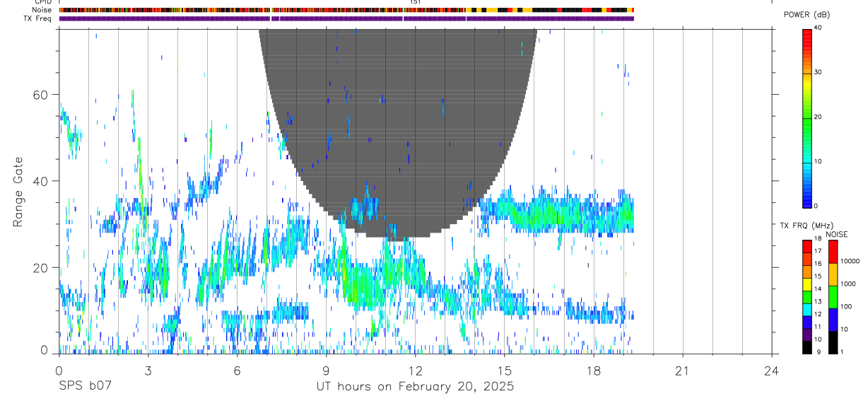Image resolution: width=868 pixels, height=401 pixels.
Task: Click x-axis tick label '6'
Action: (237, 371)
